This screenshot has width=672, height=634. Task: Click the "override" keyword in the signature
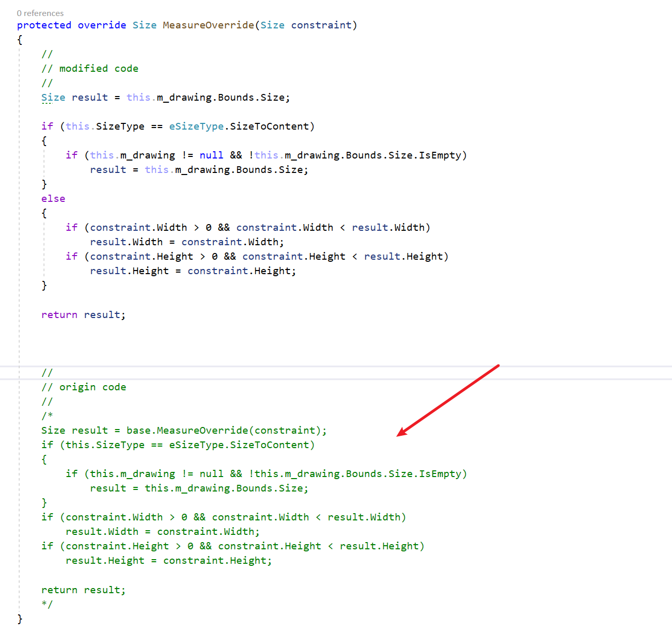102,25
